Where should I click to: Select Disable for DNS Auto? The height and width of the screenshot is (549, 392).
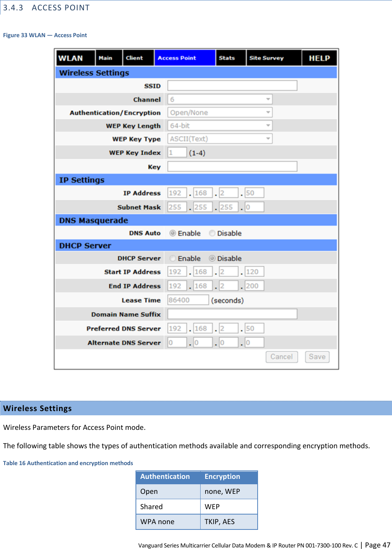click(x=212, y=233)
